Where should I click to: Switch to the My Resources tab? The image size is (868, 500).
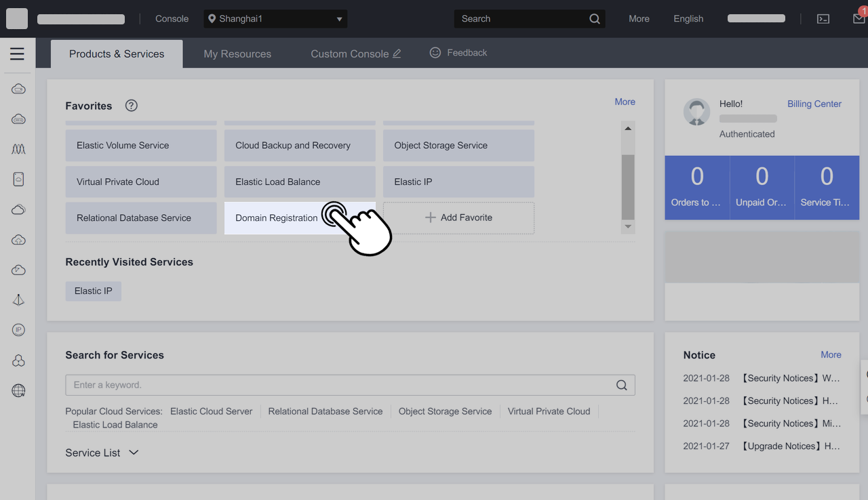click(237, 53)
